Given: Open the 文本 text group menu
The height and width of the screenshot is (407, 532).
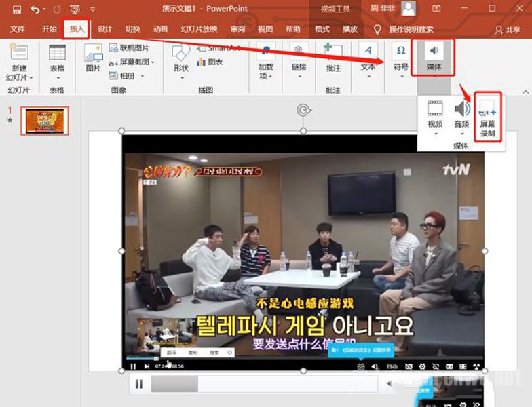Looking at the screenshot, I should [368, 61].
